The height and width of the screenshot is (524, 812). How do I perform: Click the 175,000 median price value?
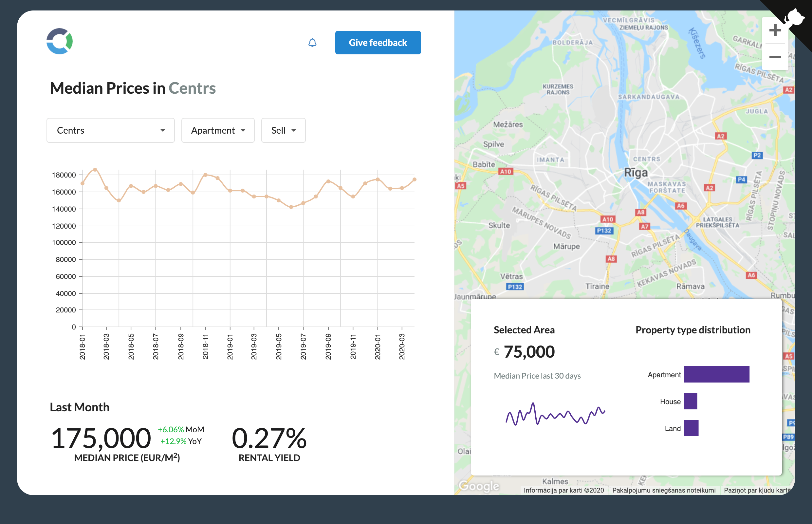click(x=101, y=438)
